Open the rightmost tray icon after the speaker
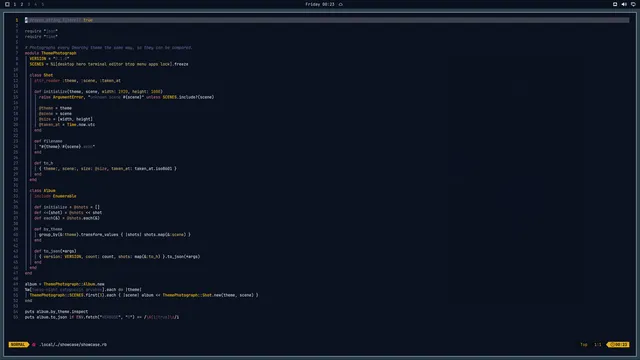This screenshot has height=360, width=640. pos(633,4)
